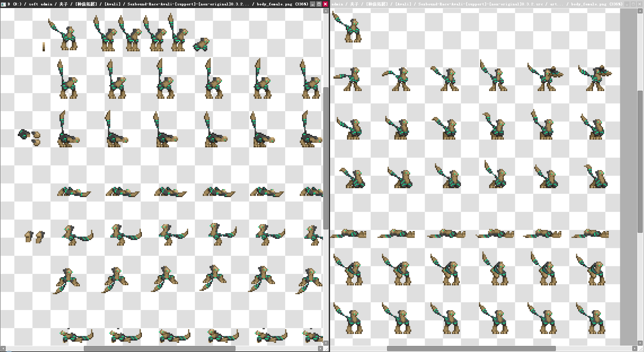Click left window's horizontal scrollbar left arrow
The height and width of the screenshot is (352, 644).
[3, 348]
